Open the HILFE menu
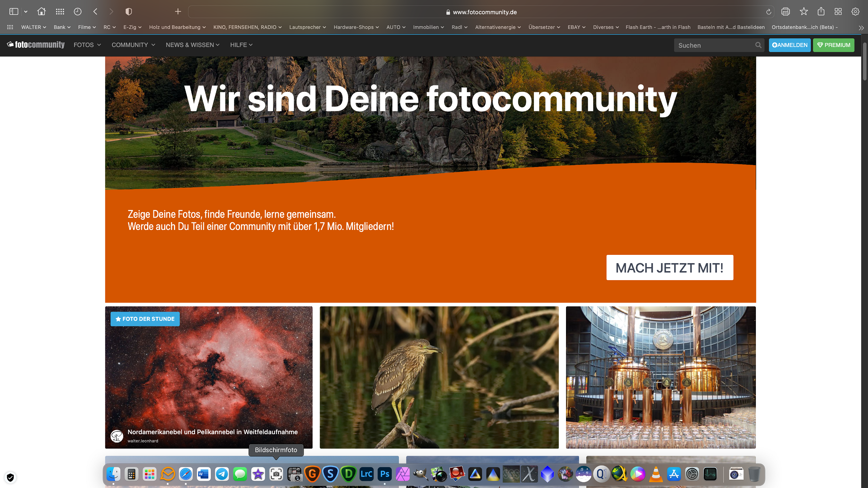Image resolution: width=868 pixels, height=488 pixels. click(241, 45)
